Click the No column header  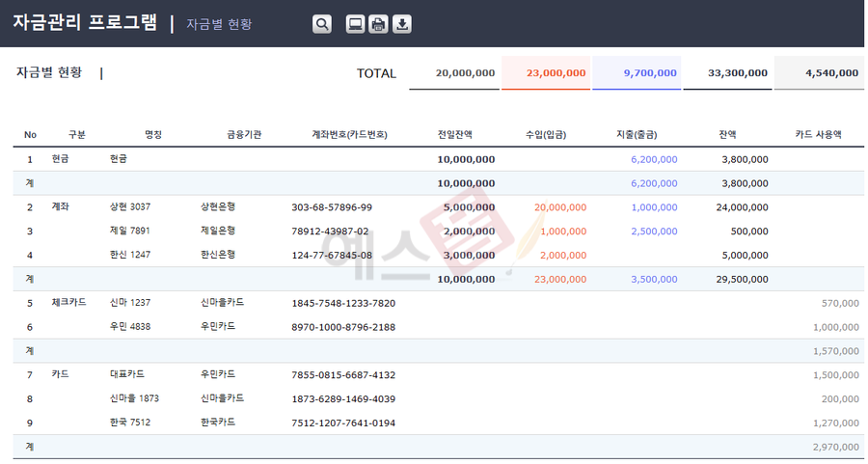click(30, 134)
